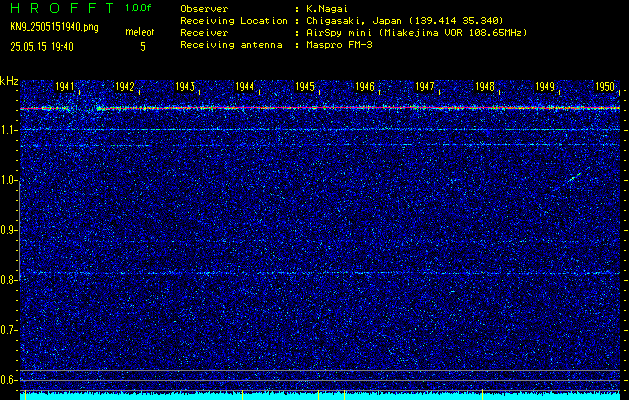This screenshot has height=400, width=629.
Task: Click the 1950 time label
Action: point(605,87)
